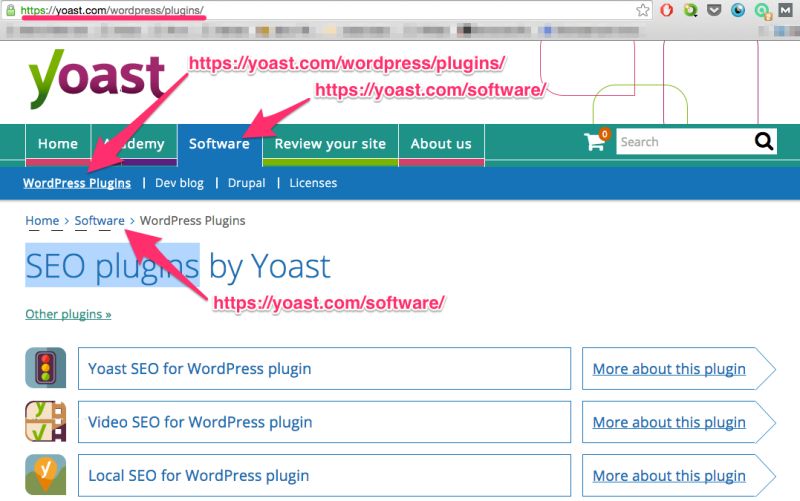Click the red Opera extension icon
Image resolution: width=800 pixels, height=501 pixels.
click(666, 10)
